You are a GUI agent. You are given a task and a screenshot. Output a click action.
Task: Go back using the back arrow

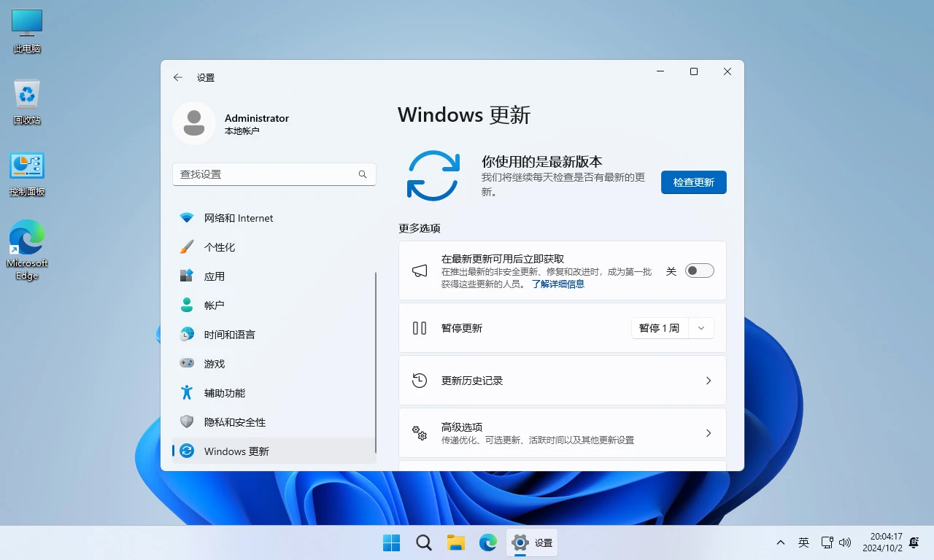pyautogui.click(x=178, y=77)
